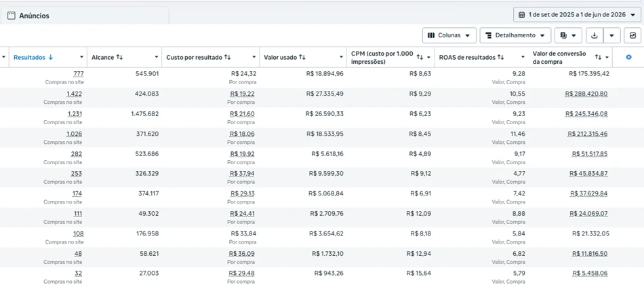Image resolution: width=644 pixels, height=285 pixels.
Task: Click the export download icon
Action: 594,35
